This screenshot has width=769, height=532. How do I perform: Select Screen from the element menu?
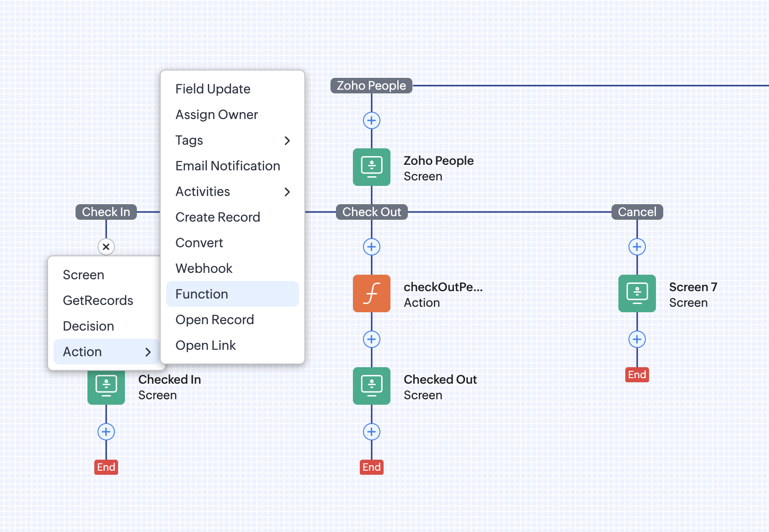106,275
